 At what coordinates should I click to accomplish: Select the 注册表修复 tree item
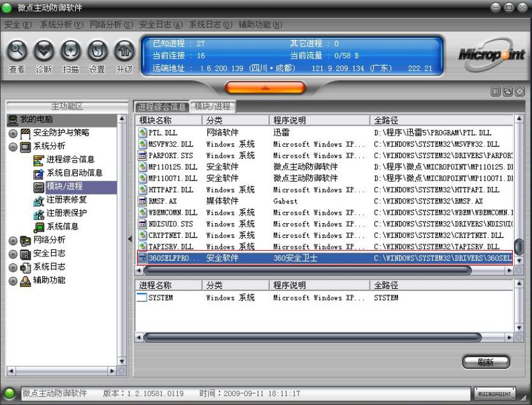[x=67, y=200]
